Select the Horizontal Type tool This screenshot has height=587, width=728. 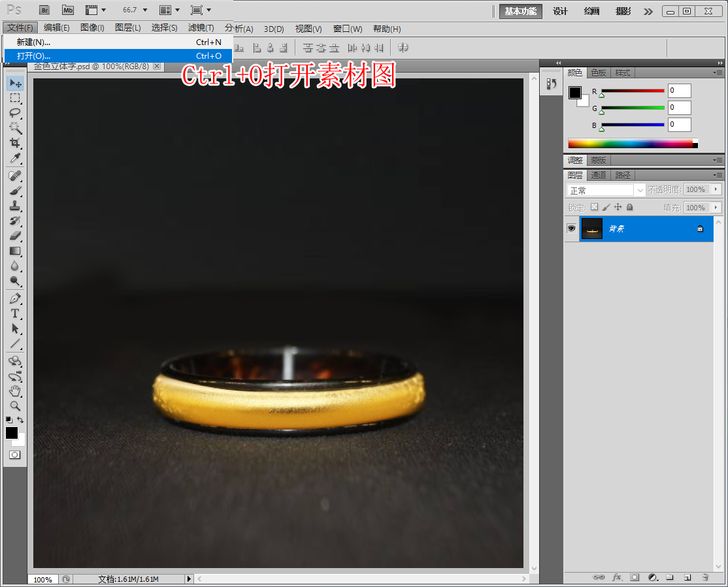pyautogui.click(x=15, y=313)
